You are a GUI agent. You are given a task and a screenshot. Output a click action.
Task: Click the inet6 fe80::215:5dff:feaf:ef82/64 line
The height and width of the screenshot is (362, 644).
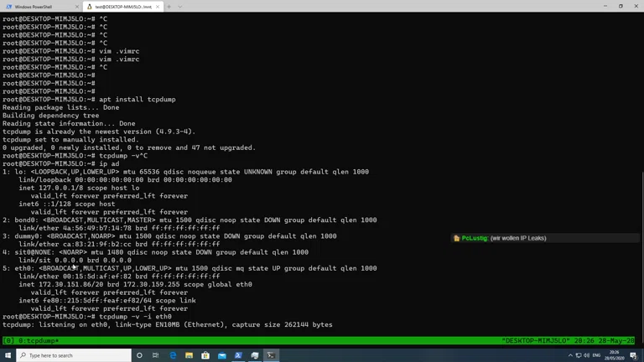point(107,301)
